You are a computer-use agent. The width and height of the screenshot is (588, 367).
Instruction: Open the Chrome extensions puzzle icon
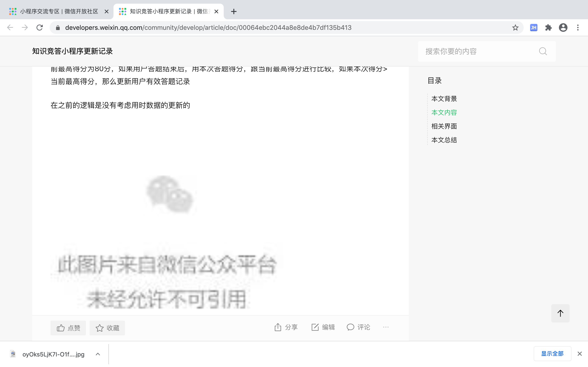[x=548, y=28]
